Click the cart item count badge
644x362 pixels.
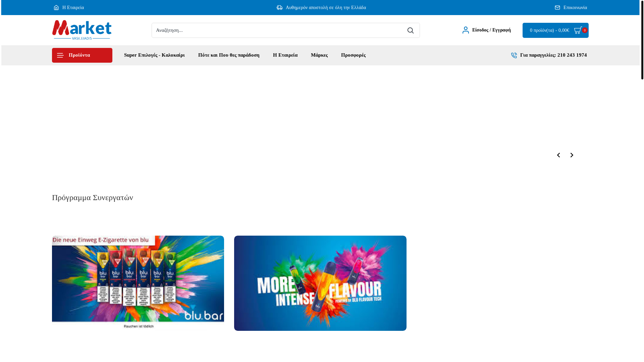click(585, 30)
